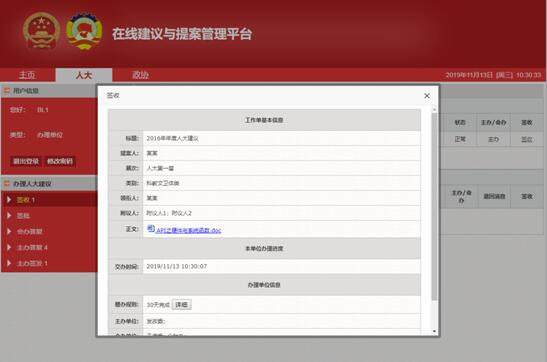Close the 签收 dialog with the X
547x362 pixels.
coord(427,96)
